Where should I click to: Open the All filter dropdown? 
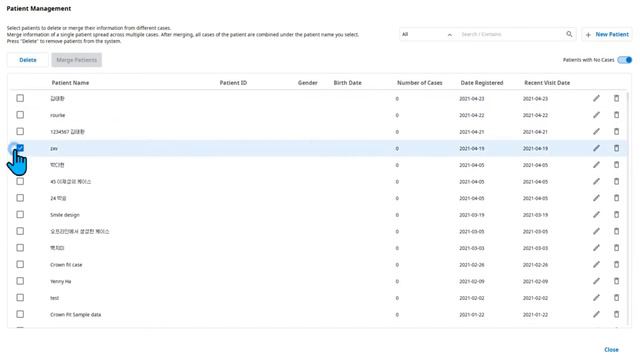(x=427, y=34)
